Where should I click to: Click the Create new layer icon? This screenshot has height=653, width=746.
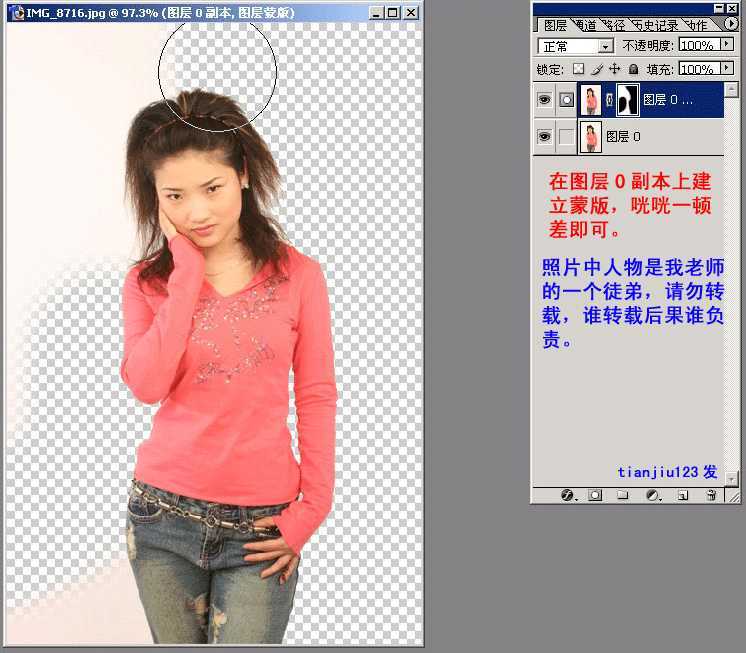(682, 495)
